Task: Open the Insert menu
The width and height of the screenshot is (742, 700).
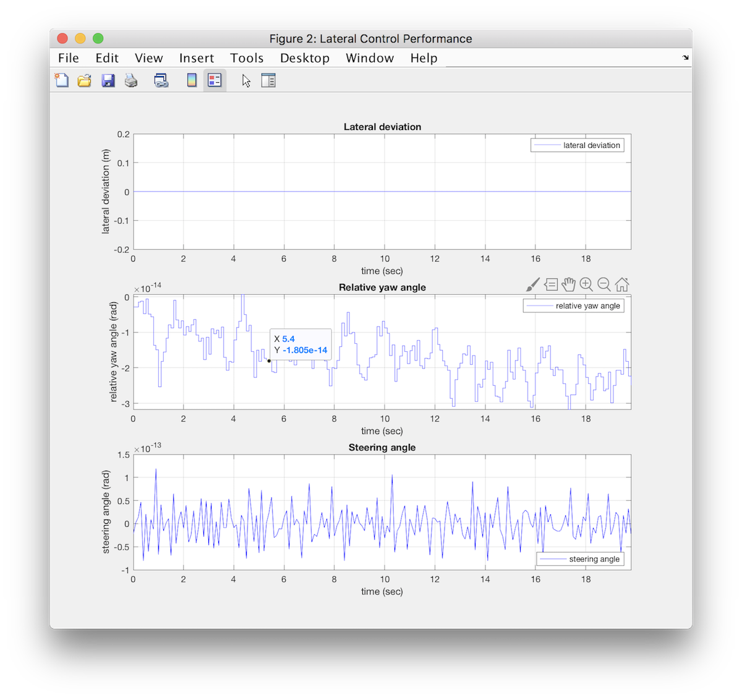Action: coord(197,58)
